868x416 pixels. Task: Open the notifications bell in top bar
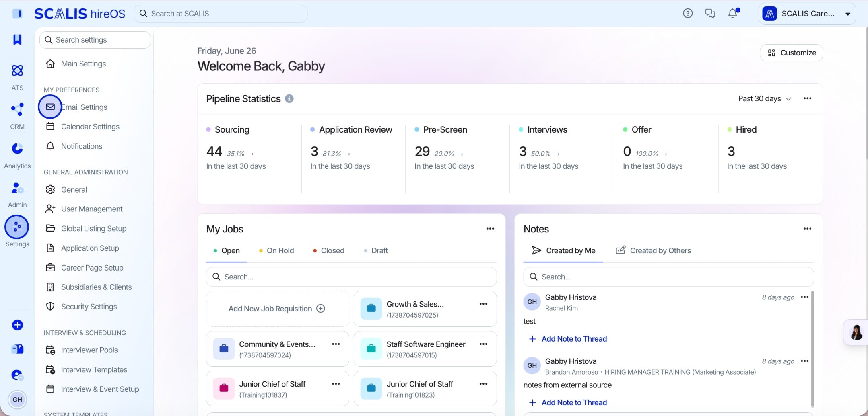(x=733, y=13)
